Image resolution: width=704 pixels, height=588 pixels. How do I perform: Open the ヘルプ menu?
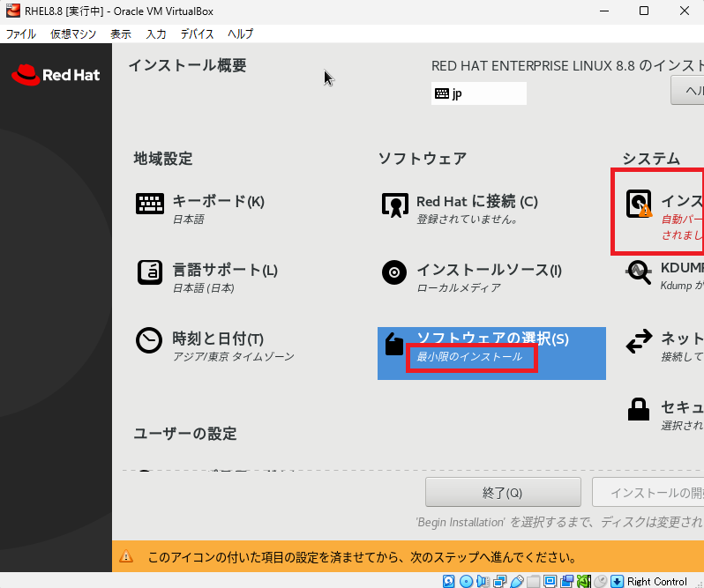pyautogui.click(x=240, y=34)
